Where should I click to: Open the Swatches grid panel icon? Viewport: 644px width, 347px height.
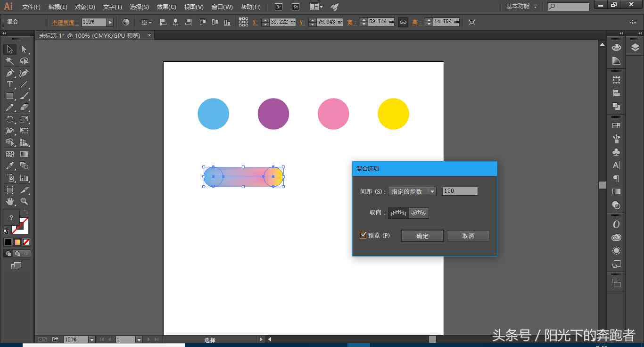pos(616,126)
